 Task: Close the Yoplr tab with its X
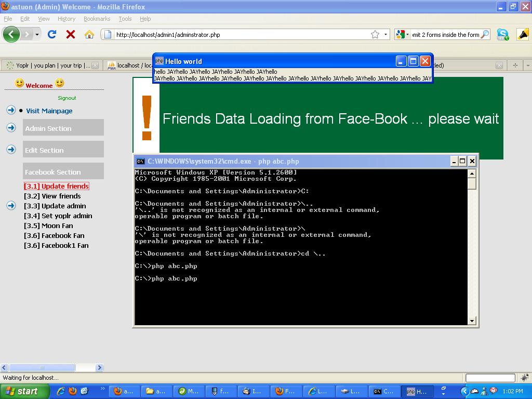(x=96, y=65)
